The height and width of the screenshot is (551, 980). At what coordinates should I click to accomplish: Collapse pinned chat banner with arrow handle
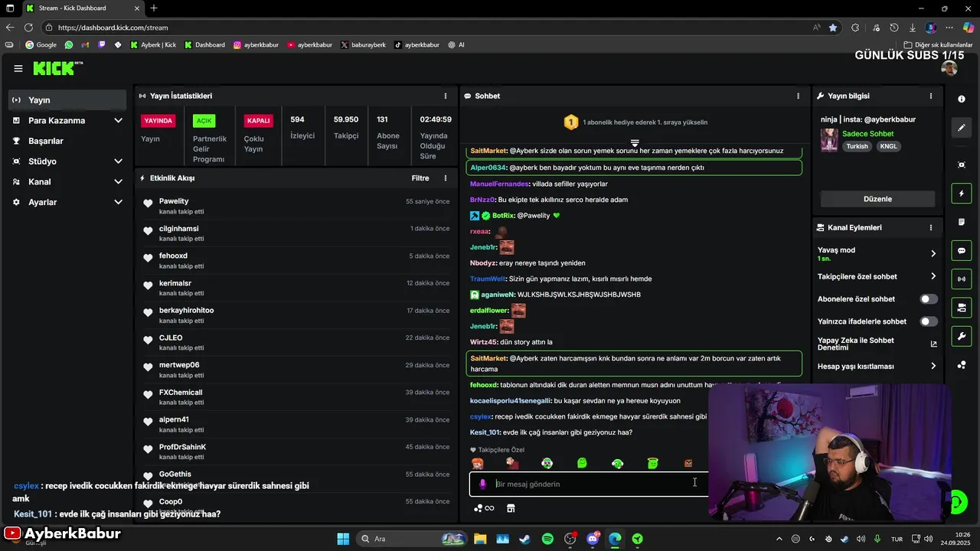(x=635, y=143)
